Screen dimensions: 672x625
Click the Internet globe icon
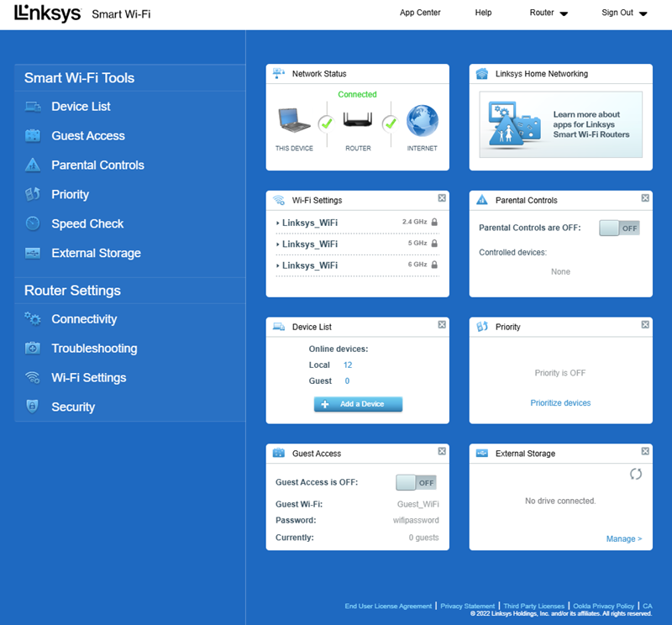(423, 120)
